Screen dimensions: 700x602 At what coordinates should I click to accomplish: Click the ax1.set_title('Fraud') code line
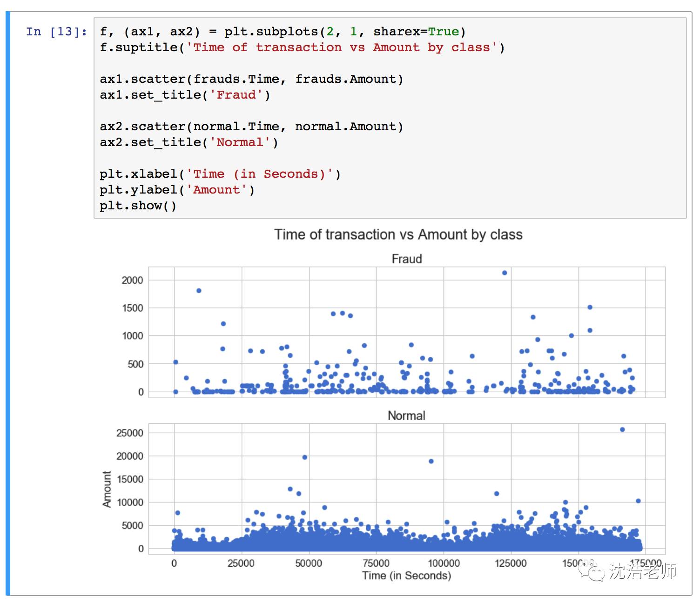pos(185,95)
